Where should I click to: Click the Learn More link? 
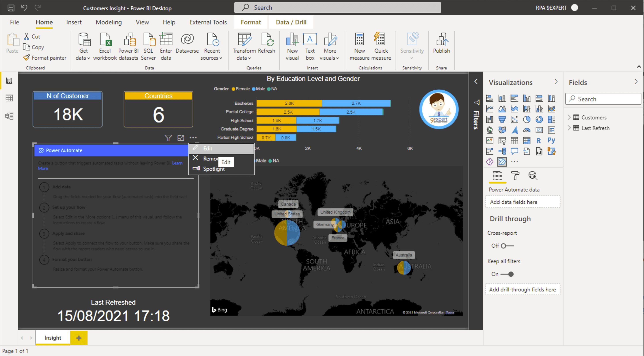177,163
